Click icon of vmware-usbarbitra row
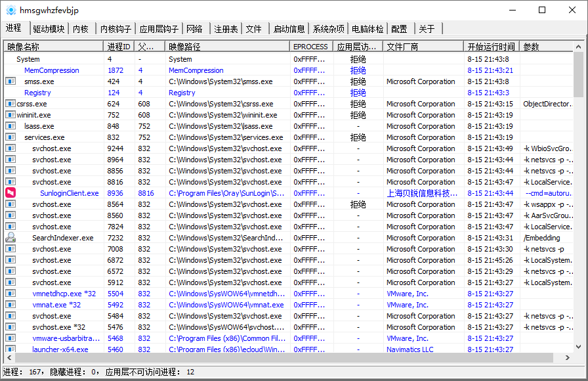Viewport: 588px width, 381px height. (x=10, y=338)
